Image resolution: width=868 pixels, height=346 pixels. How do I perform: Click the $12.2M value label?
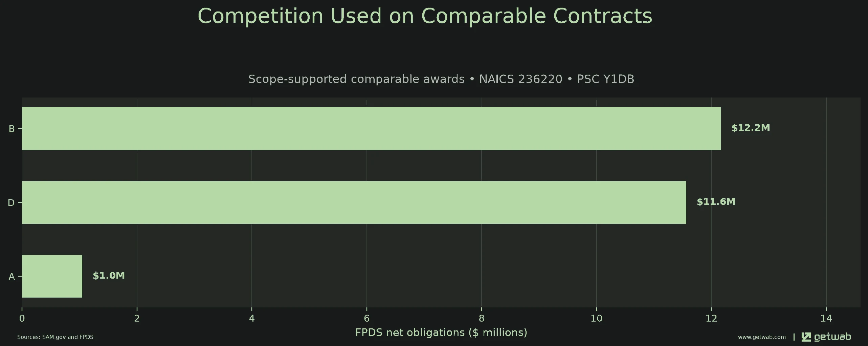[751, 128]
